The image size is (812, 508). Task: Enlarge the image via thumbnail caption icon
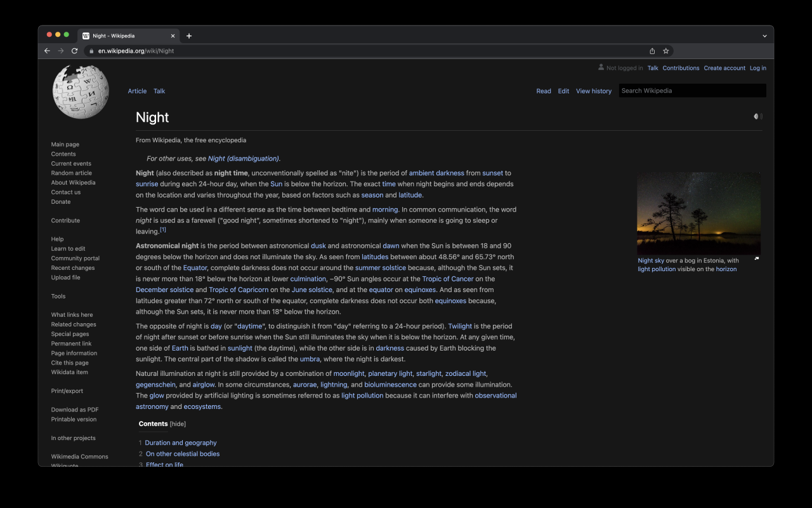[x=756, y=258]
